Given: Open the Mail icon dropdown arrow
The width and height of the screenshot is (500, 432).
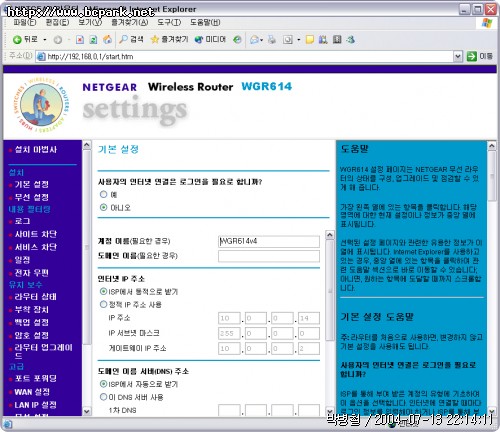Looking at the screenshot, I should pyautogui.click(x=262, y=40).
